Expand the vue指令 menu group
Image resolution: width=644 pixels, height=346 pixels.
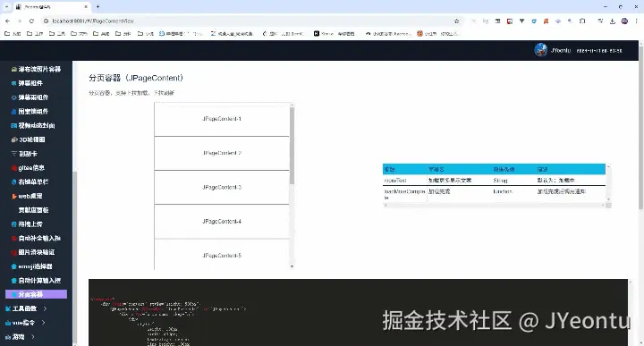(25, 323)
